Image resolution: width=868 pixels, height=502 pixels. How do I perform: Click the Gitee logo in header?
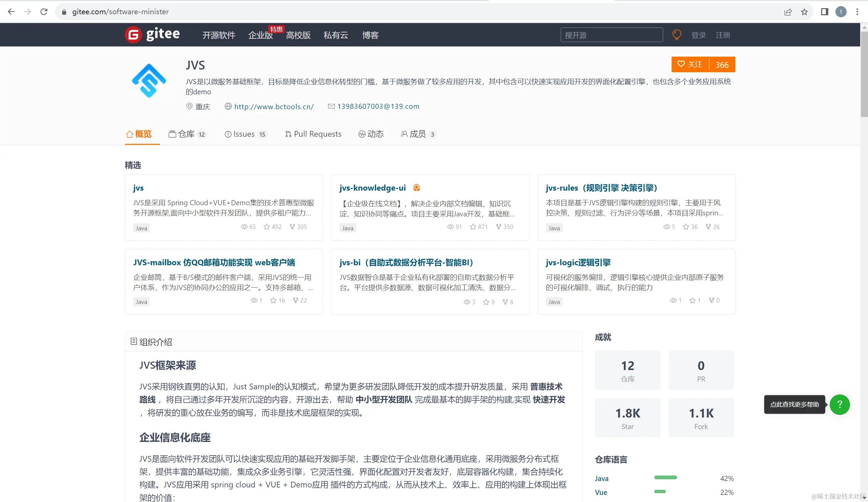[x=152, y=35]
